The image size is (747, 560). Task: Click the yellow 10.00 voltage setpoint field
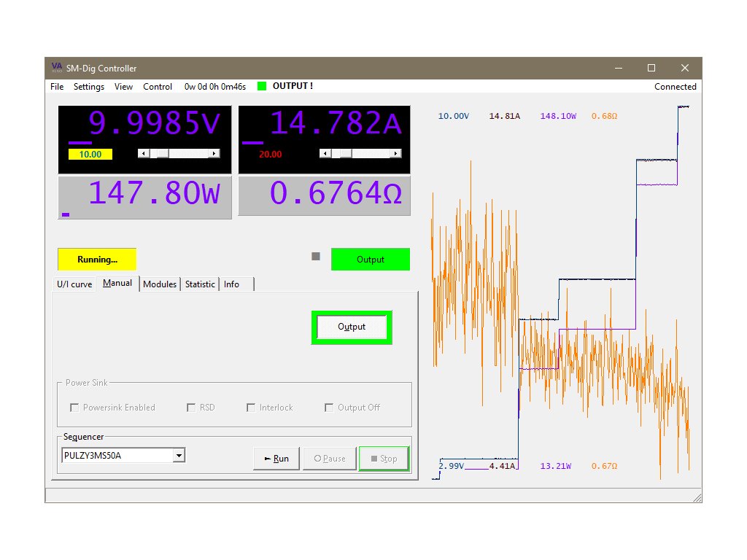[x=90, y=155]
